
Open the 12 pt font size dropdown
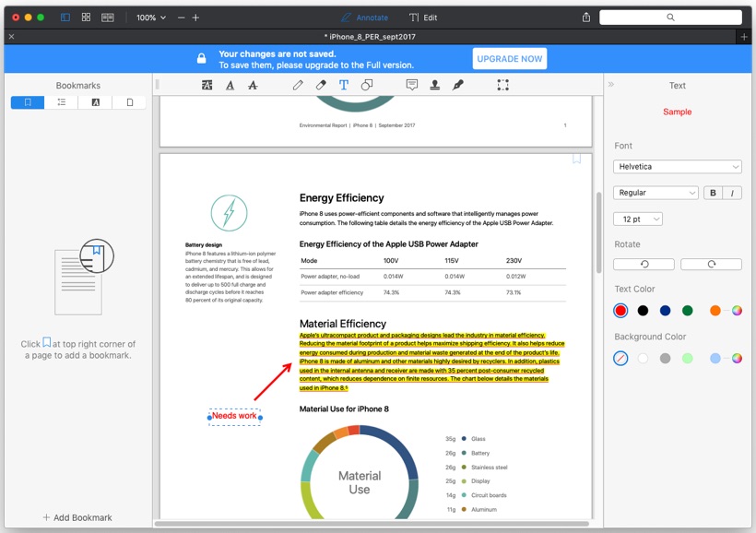(x=637, y=219)
